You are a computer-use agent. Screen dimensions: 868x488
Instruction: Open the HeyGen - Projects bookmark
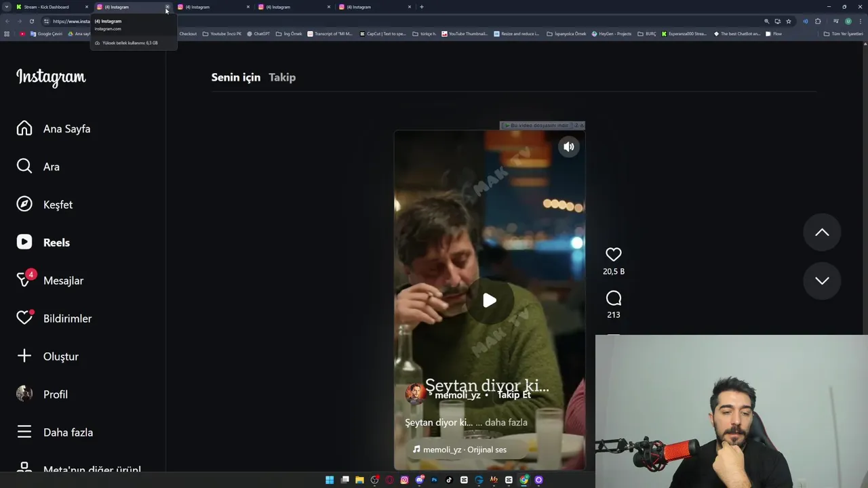pyautogui.click(x=612, y=33)
